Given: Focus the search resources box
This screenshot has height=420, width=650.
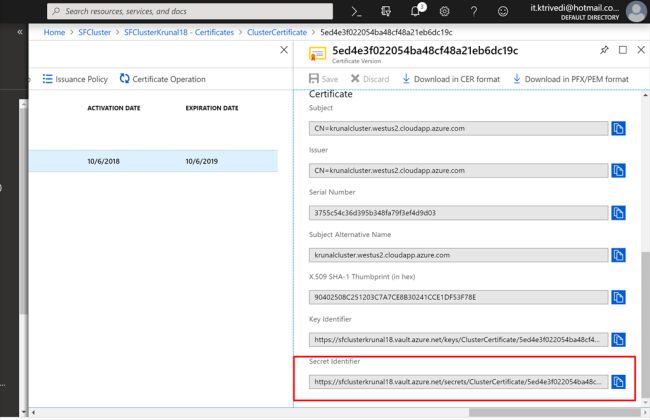Looking at the screenshot, I should (190, 11).
